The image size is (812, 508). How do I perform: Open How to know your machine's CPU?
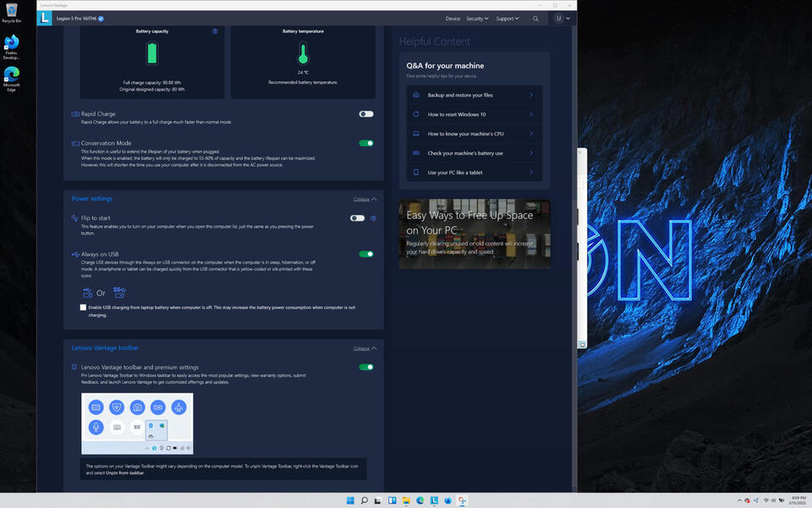tap(475, 134)
